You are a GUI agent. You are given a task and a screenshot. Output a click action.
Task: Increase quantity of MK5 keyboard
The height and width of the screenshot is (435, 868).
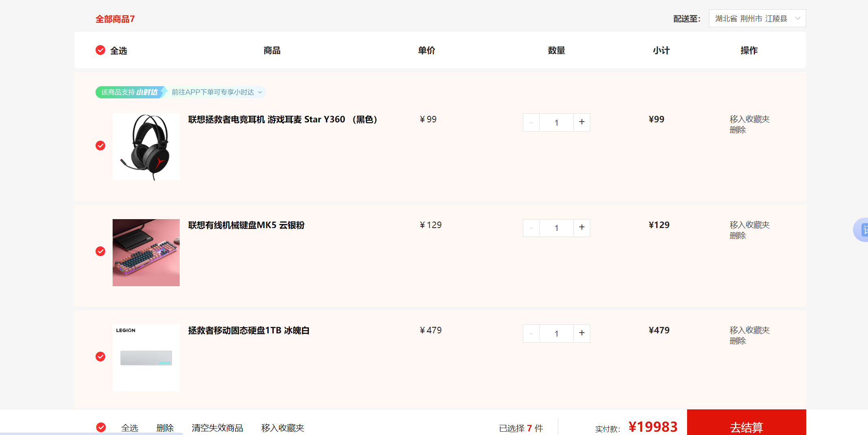pyautogui.click(x=582, y=228)
